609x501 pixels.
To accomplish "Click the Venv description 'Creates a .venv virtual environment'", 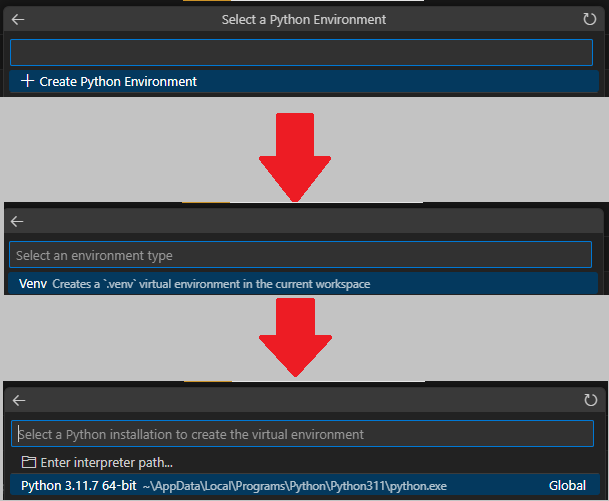I will [x=211, y=284].
